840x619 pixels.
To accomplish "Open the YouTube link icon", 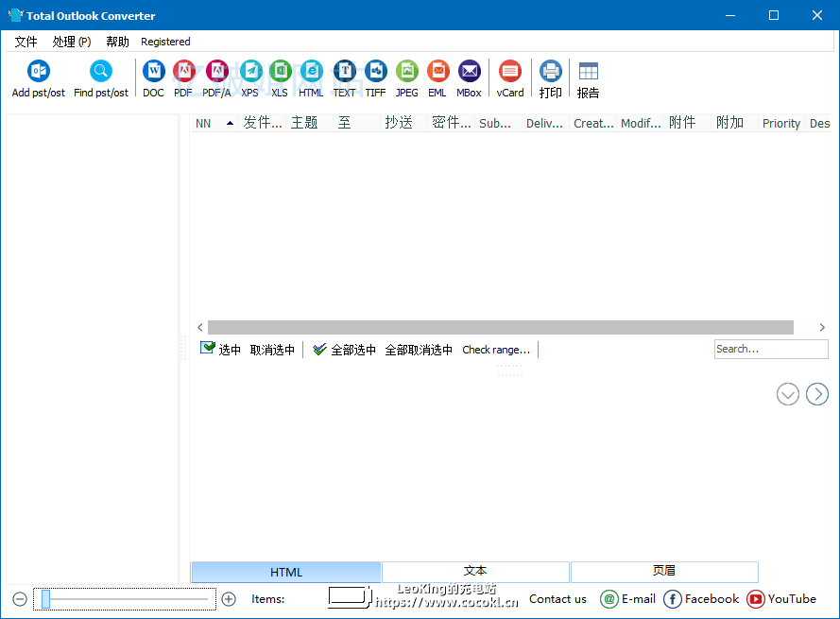I will (755, 599).
